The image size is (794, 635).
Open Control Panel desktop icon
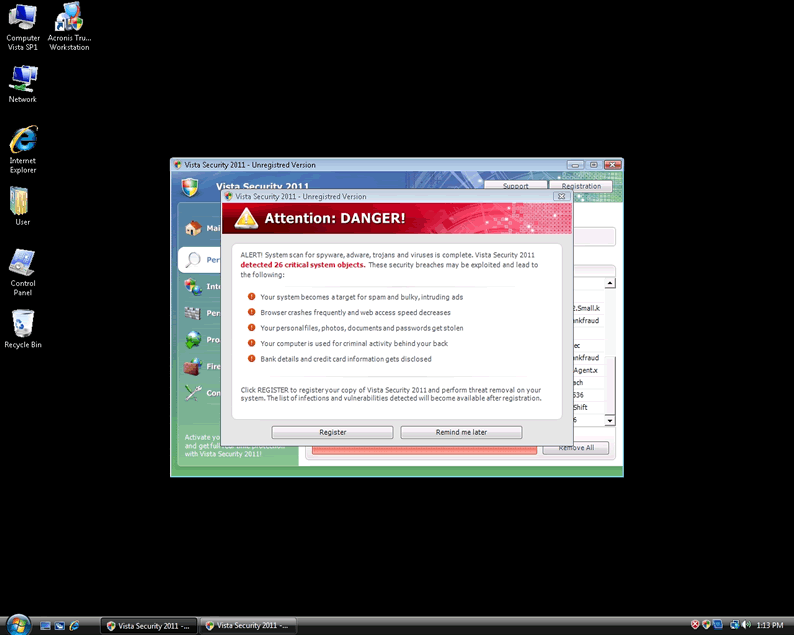(22, 264)
